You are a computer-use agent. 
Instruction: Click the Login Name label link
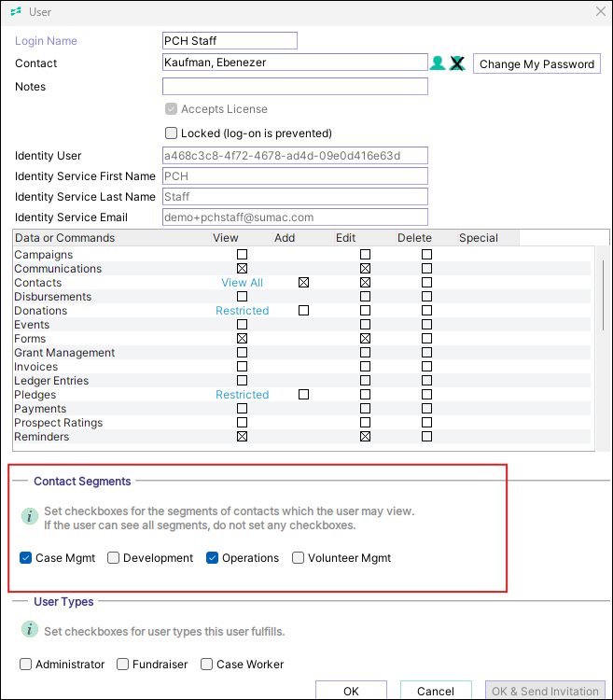click(46, 41)
